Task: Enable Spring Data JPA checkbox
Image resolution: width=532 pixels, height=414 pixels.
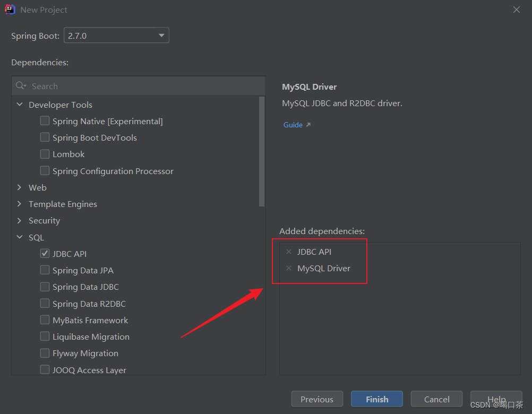Action: [45, 270]
